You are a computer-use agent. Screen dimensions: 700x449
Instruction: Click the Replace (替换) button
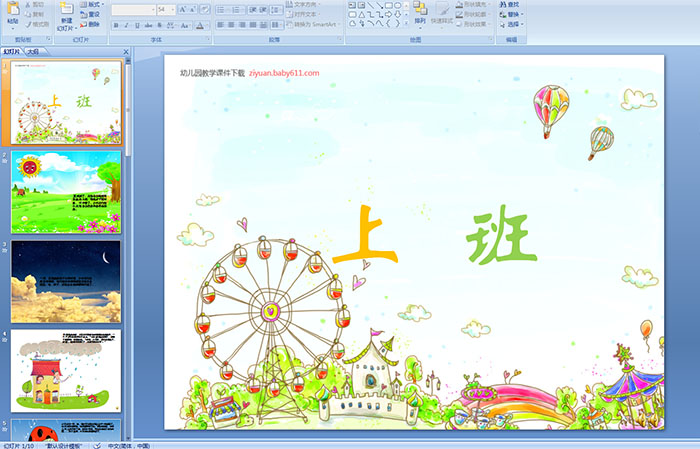pyautogui.click(x=512, y=14)
